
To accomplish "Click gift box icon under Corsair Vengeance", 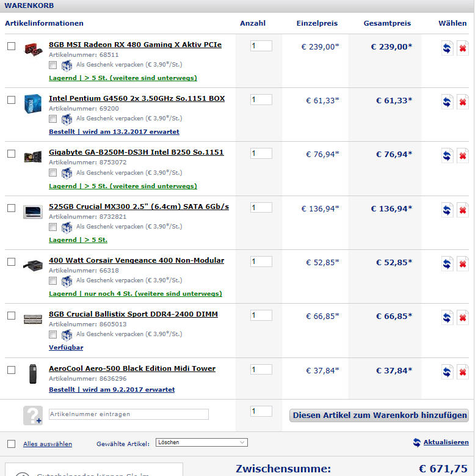I will tap(67, 281).
